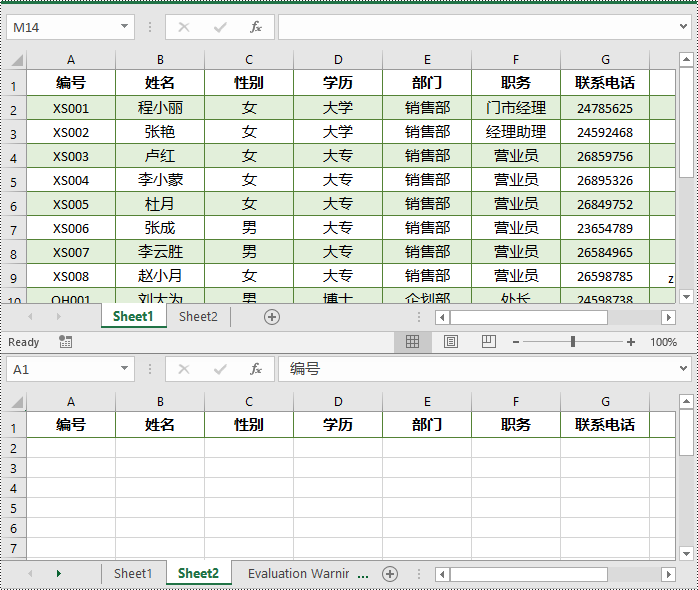
Task: Expand the top formula bar
Action: click(x=684, y=26)
